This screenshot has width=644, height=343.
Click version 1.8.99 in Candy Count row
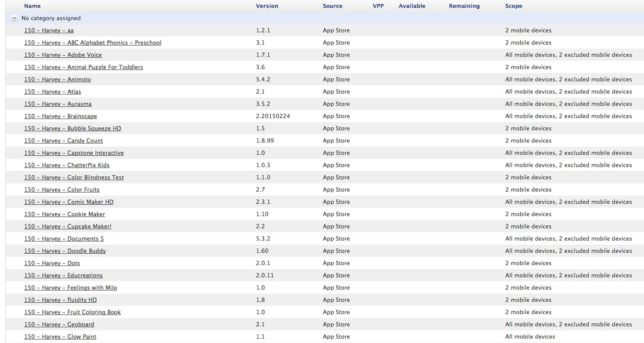click(x=265, y=141)
